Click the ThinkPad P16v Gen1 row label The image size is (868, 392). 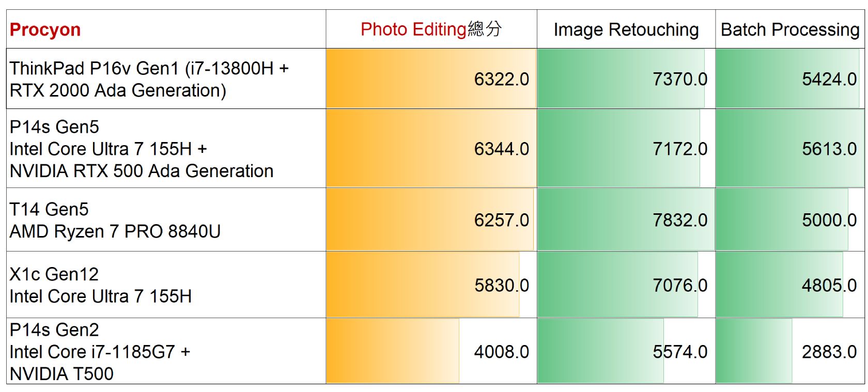point(166,79)
